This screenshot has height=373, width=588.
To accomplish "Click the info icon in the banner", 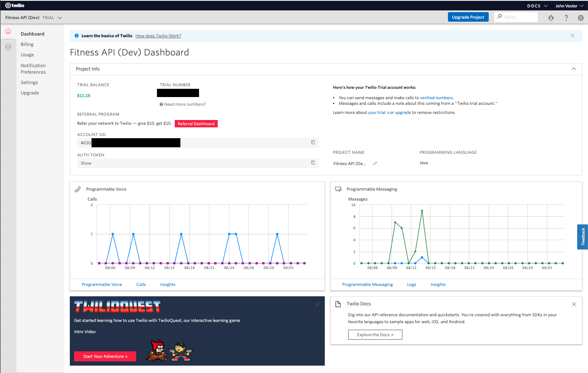I will coord(77,36).
